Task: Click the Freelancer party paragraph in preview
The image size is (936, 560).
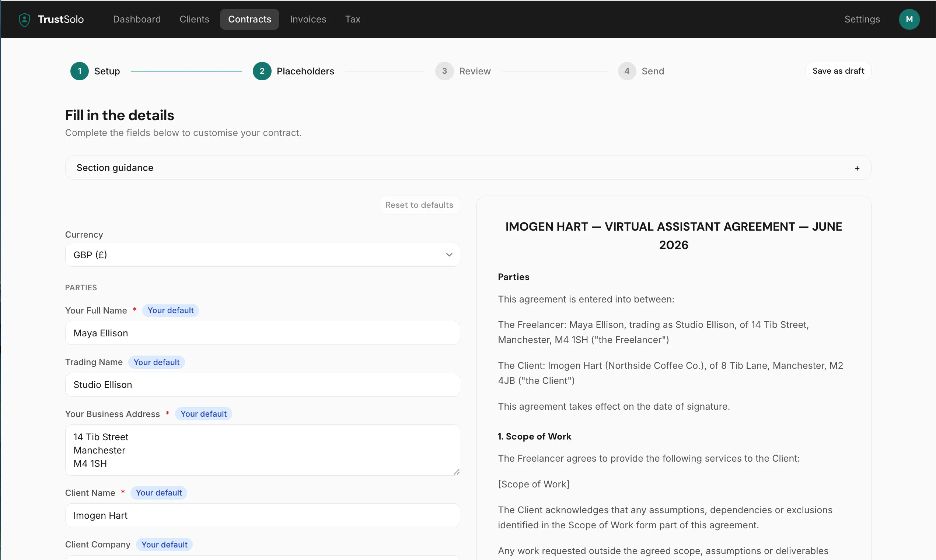Action: coord(653,332)
